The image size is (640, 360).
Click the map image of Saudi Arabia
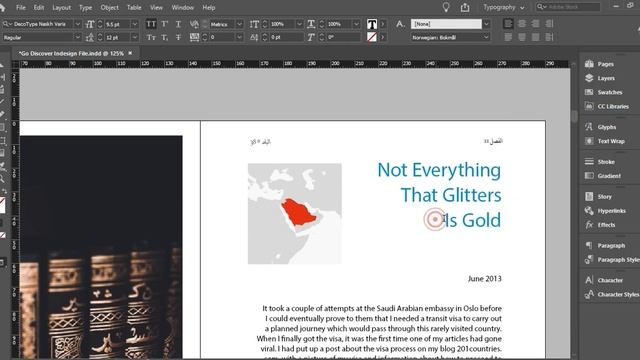(295, 214)
